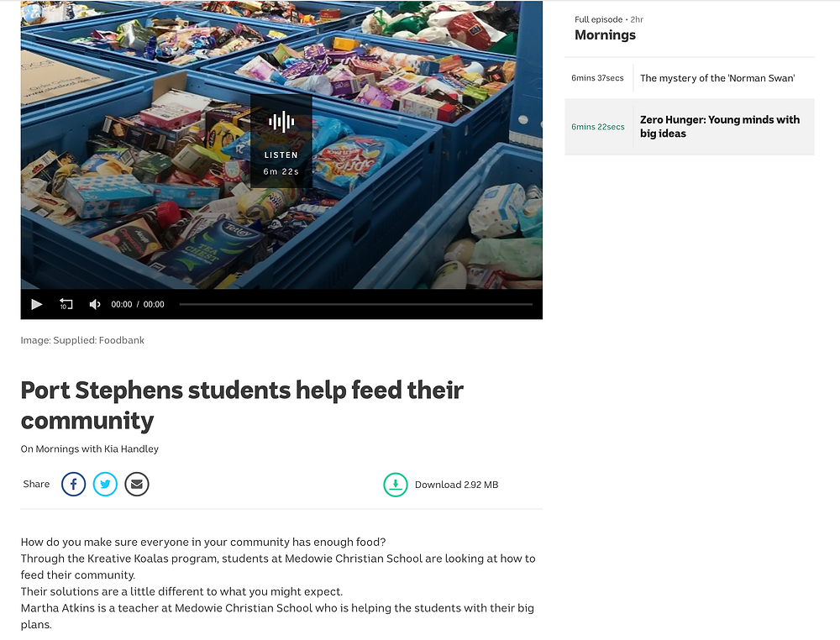
Task: Share the story on Facebook
Action: click(x=73, y=484)
